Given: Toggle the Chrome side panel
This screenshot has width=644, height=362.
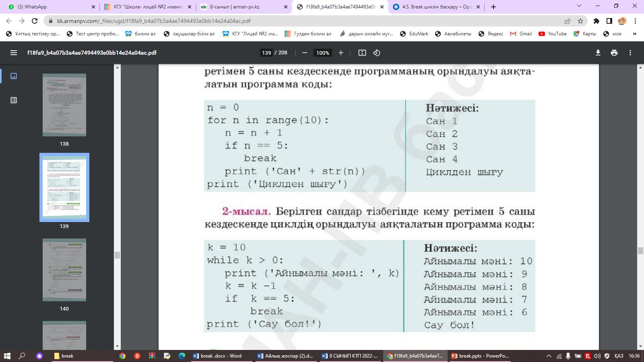Looking at the screenshot, I should click(x=609, y=21).
